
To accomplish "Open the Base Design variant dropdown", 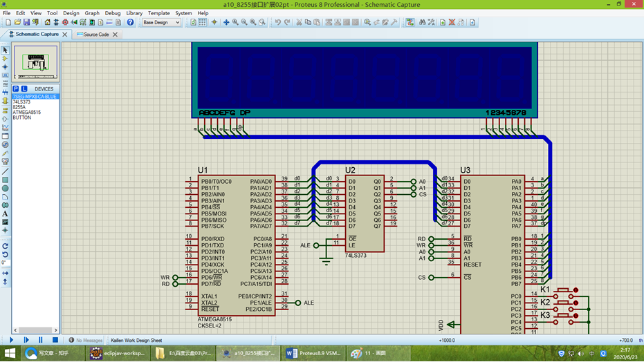I will [161, 23].
